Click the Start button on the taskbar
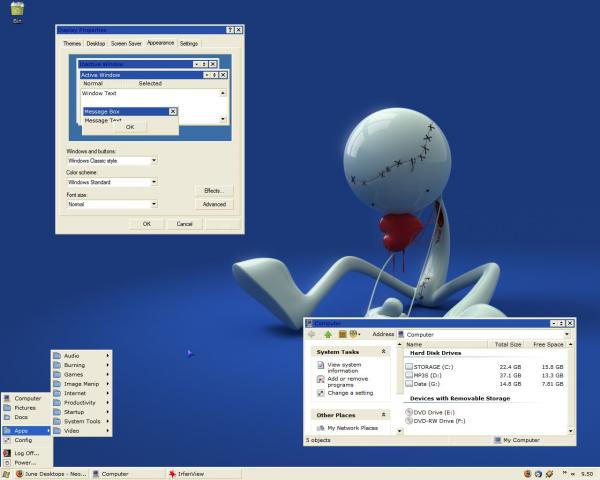 (7, 474)
